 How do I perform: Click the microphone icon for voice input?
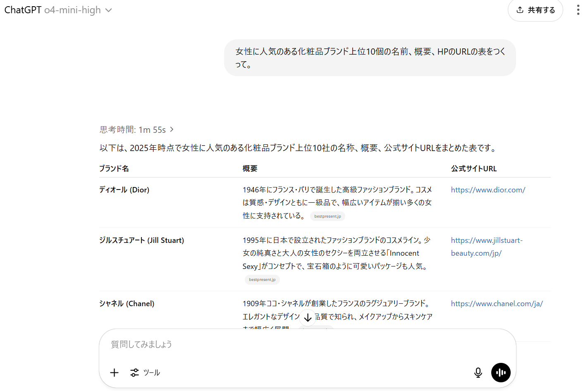(x=478, y=372)
